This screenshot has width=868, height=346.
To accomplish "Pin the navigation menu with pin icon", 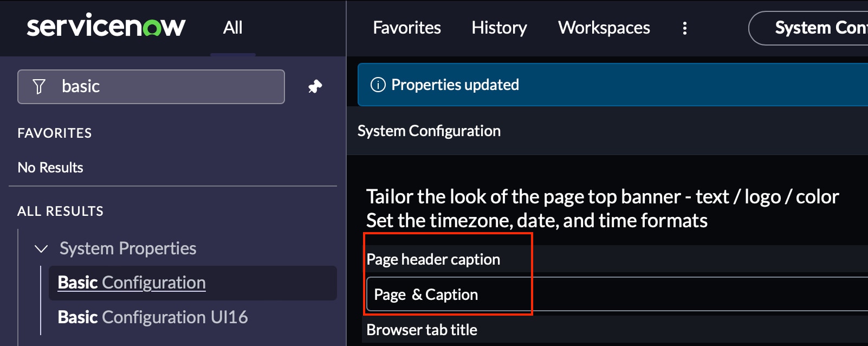I will (x=315, y=87).
